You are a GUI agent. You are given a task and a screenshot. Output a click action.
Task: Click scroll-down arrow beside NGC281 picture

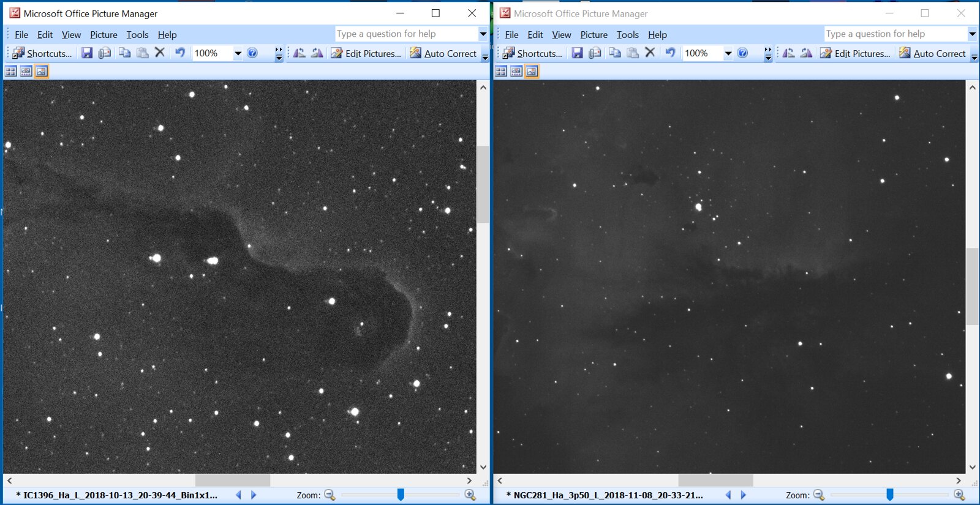point(973,467)
